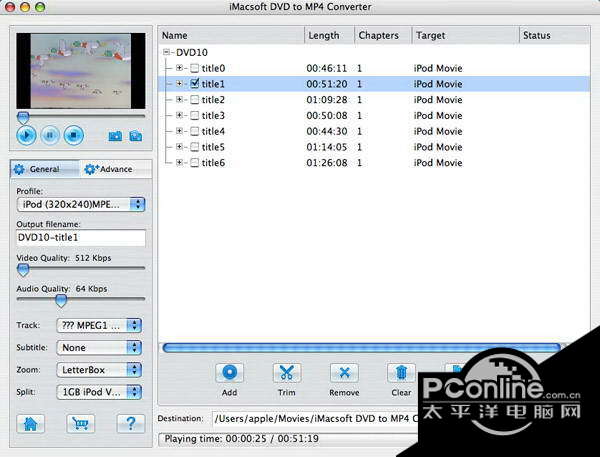The width and height of the screenshot is (600, 457).
Task: Expand the title5 node
Action: pyautogui.click(x=179, y=147)
